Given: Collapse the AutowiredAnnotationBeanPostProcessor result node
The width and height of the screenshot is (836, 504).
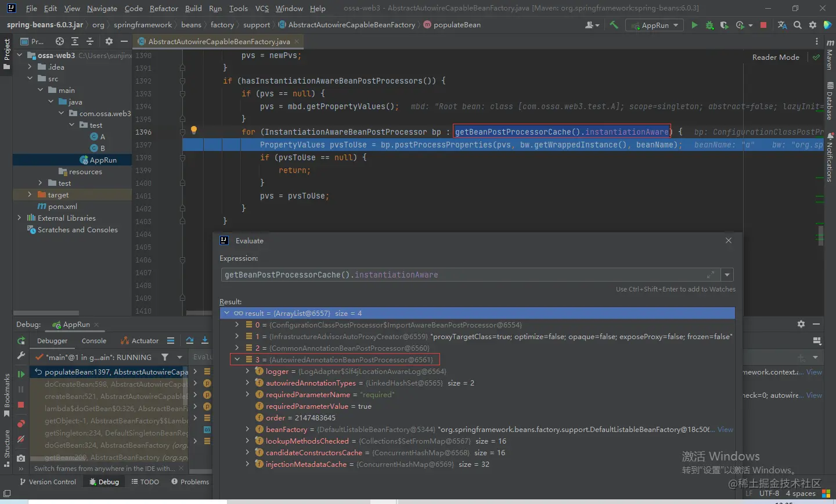Looking at the screenshot, I should coord(237,360).
